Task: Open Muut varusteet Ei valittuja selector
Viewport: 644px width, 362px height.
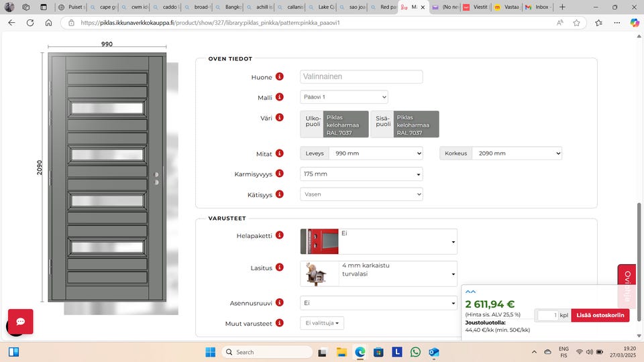Action: (x=321, y=323)
